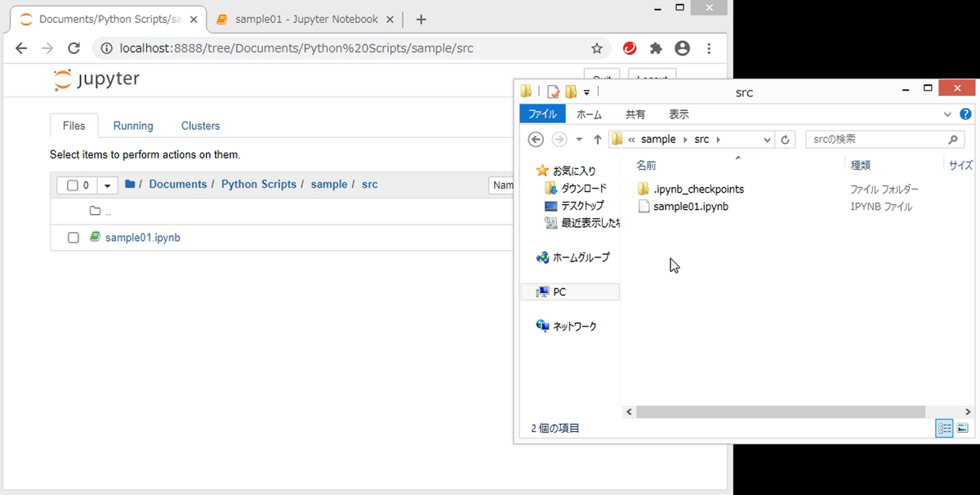Open the Documents breadcrumb link
The width and height of the screenshot is (980, 495).
click(x=178, y=185)
